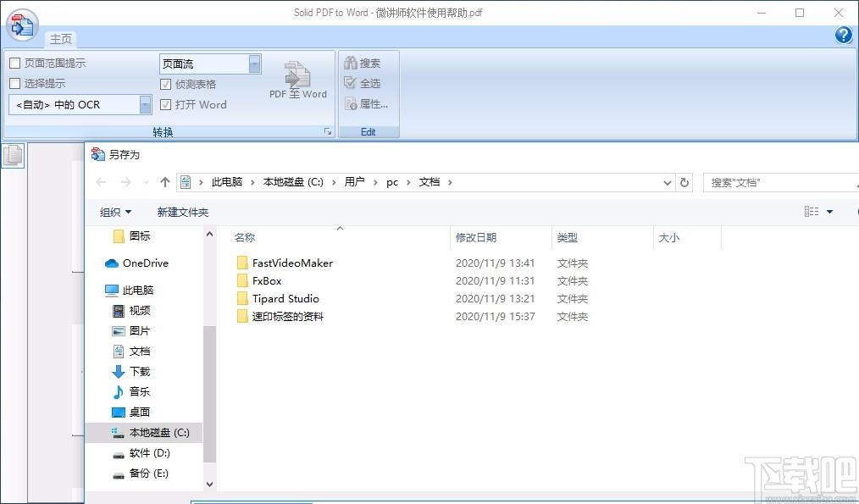Click the FxBox folder icon
This screenshot has height=504, width=859.
[242, 281]
